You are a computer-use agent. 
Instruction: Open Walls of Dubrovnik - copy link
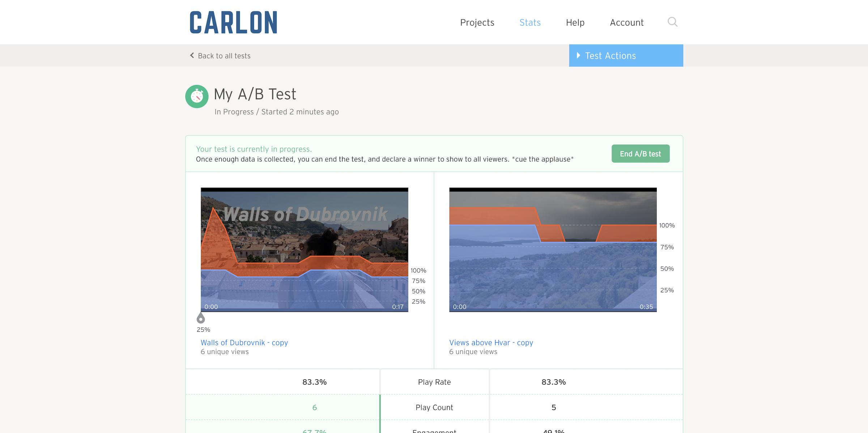244,343
